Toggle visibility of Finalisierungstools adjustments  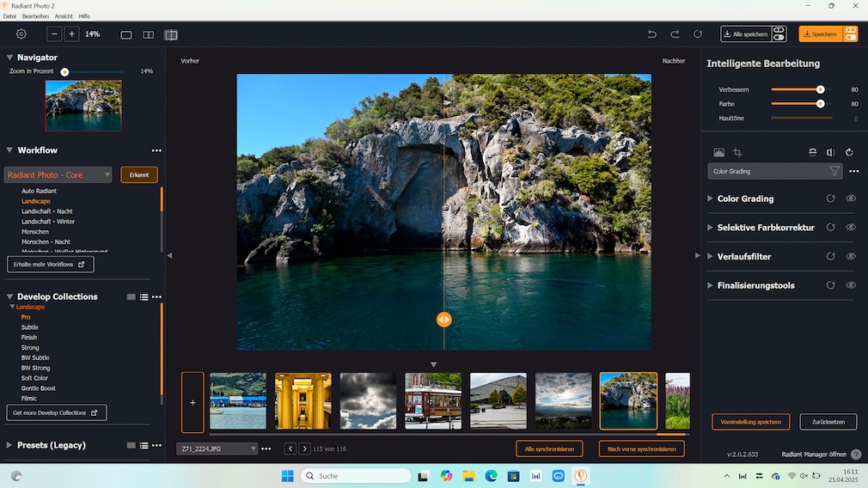coord(851,285)
